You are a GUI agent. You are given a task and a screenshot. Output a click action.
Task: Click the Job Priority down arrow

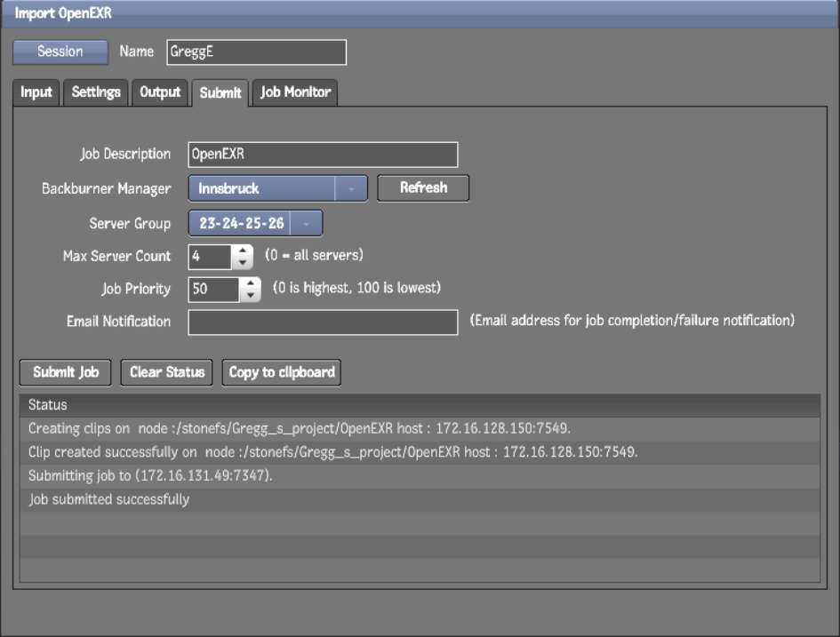coord(251,296)
